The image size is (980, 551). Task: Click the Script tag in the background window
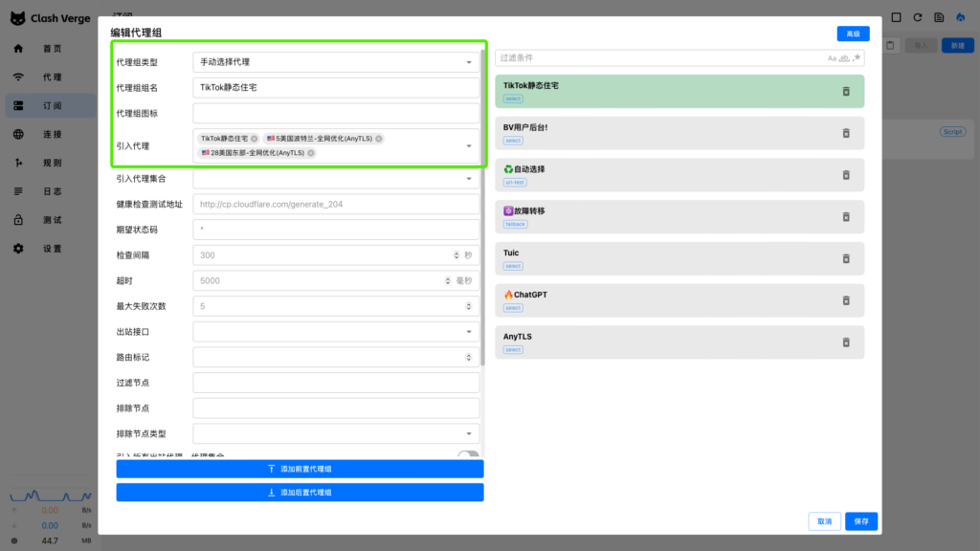[x=952, y=132]
